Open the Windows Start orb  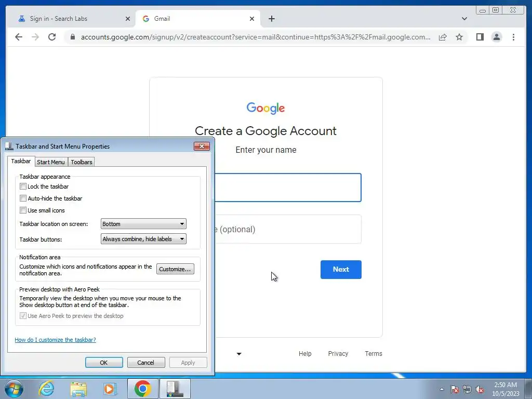click(x=14, y=389)
